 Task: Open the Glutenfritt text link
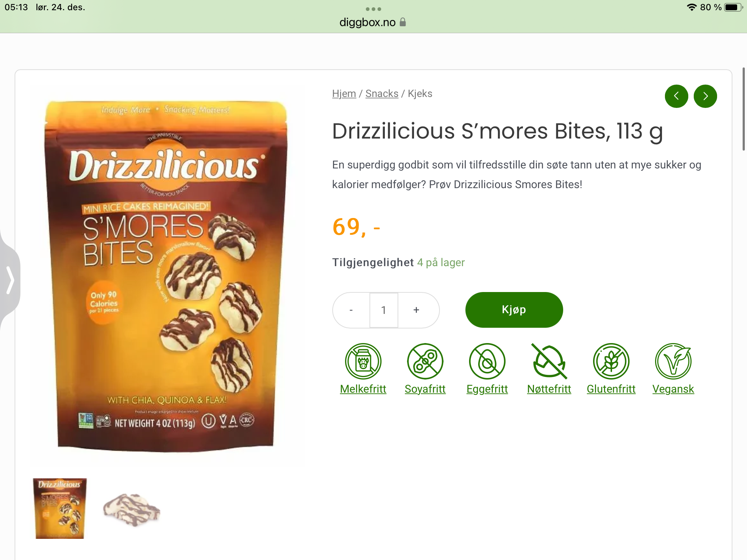pos(611,389)
